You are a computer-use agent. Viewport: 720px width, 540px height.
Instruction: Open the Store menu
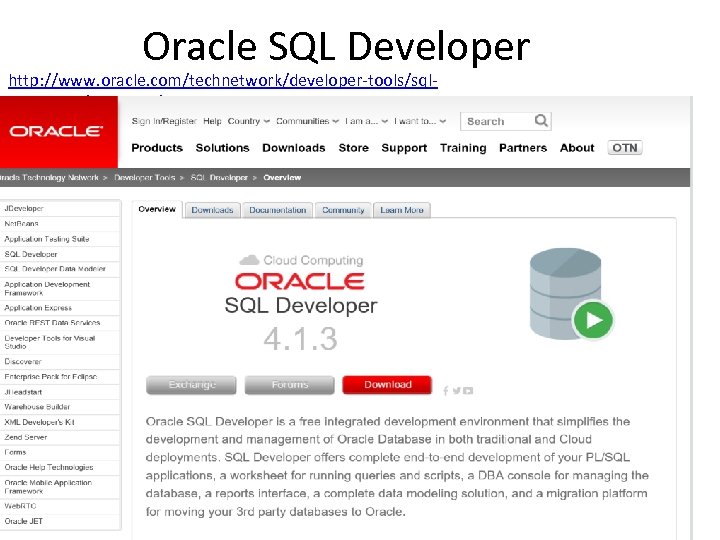click(x=354, y=148)
